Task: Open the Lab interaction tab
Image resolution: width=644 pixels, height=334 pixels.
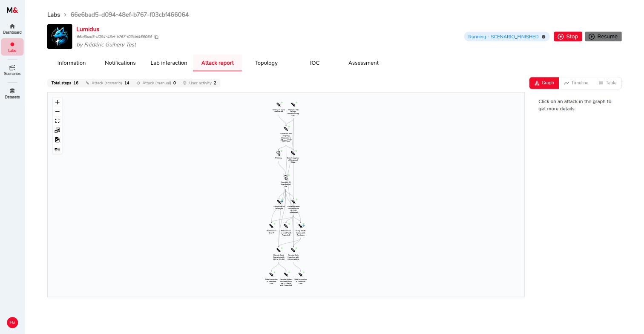Action: tap(169, 63)
